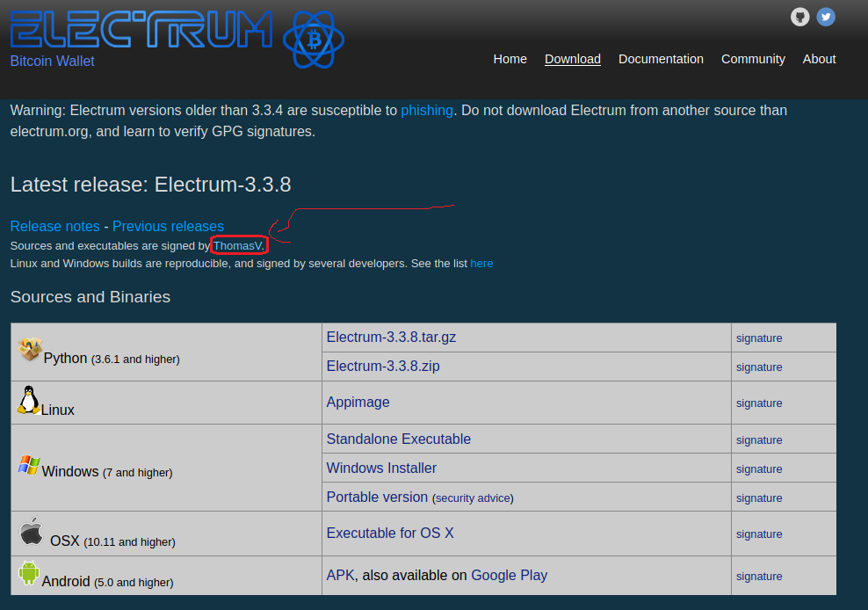This screenshot has height=610, width=868.
Task: Get signature for Electrum-3.3.8.zip
Action: pos(759,367)
